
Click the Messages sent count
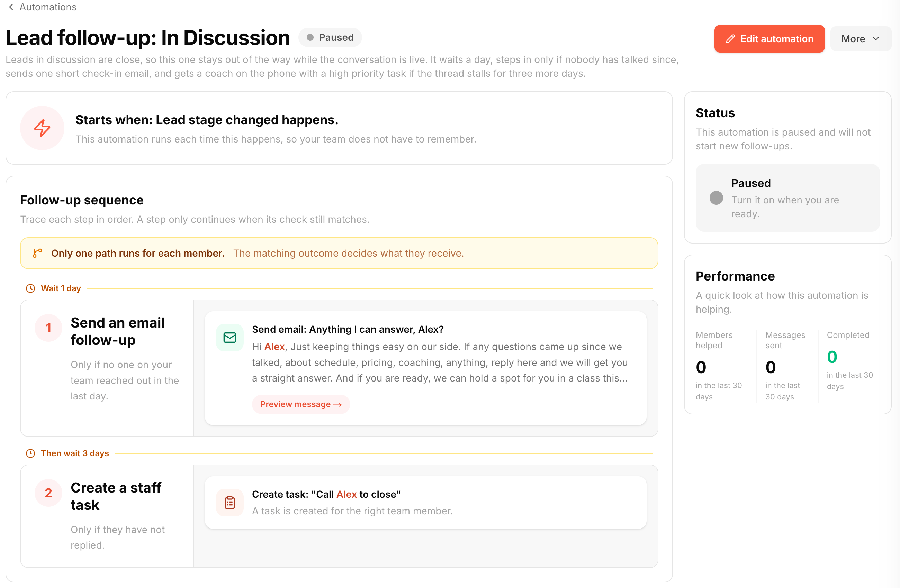(x=770, y=367)
